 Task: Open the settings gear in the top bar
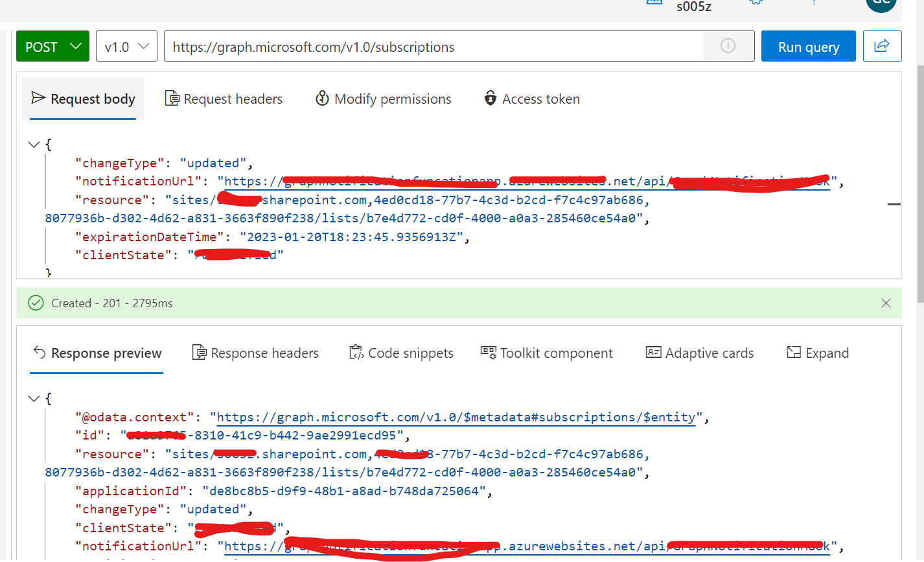click(x=756, y=3)
